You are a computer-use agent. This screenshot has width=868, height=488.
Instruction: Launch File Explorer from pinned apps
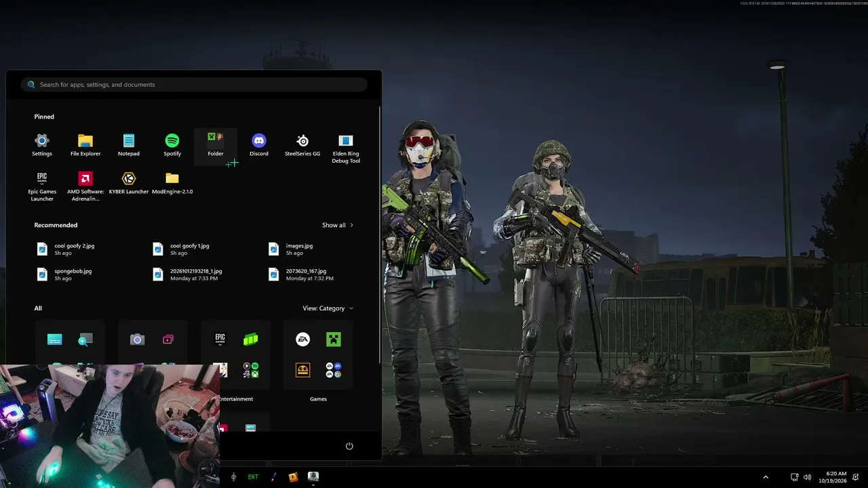(x=85, y=145)
